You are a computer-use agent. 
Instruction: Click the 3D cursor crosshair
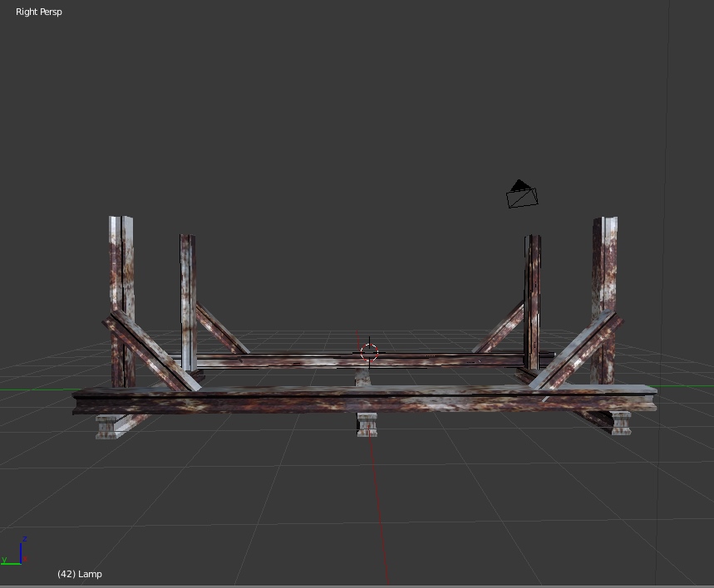point(369,353)
